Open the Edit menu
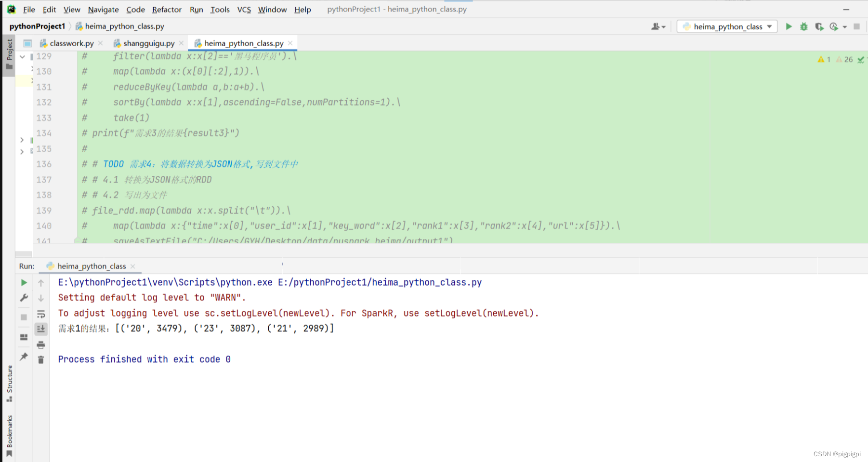Image resolution: width=868 pixels, height=462 pixels. [49, 9]
